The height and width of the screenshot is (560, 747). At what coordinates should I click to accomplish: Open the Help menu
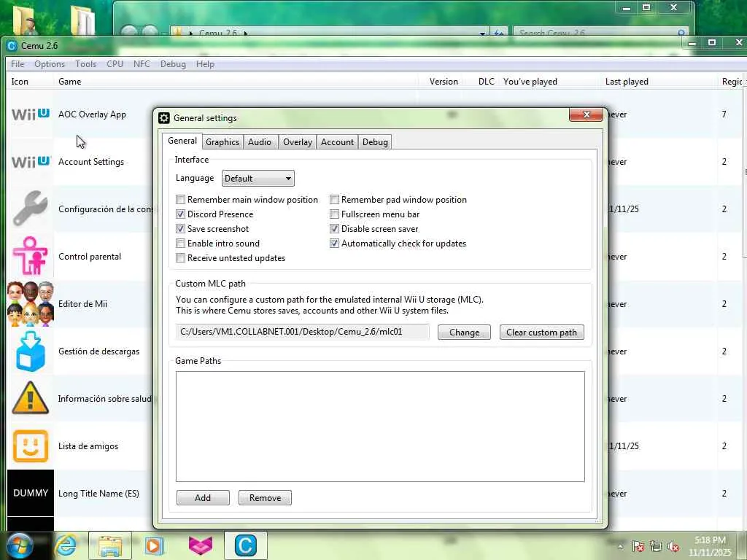point(205,64)
